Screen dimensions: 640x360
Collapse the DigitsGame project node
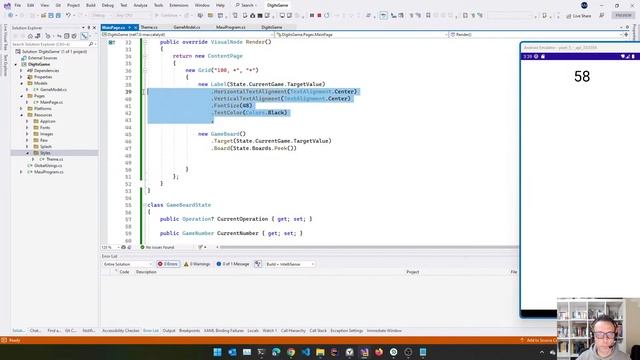click(16, 64)
